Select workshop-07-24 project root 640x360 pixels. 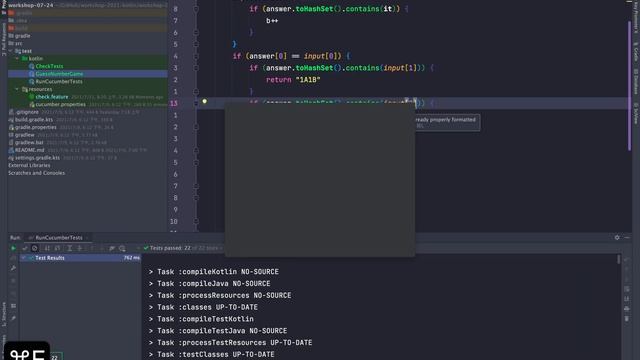[31, 5]
